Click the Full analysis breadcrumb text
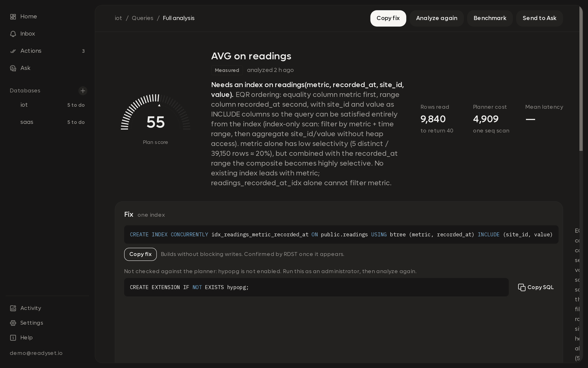Image resolution: width=588 pixels, height=368 pixels. (179, 18)
